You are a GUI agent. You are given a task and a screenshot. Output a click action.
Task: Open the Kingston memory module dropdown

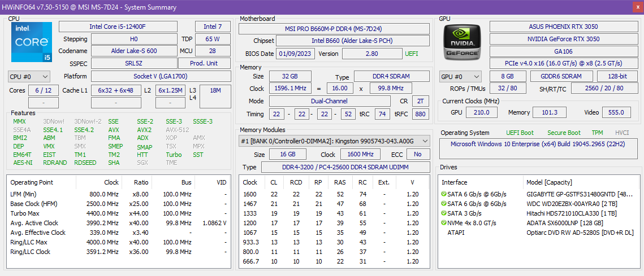(334, 141)
